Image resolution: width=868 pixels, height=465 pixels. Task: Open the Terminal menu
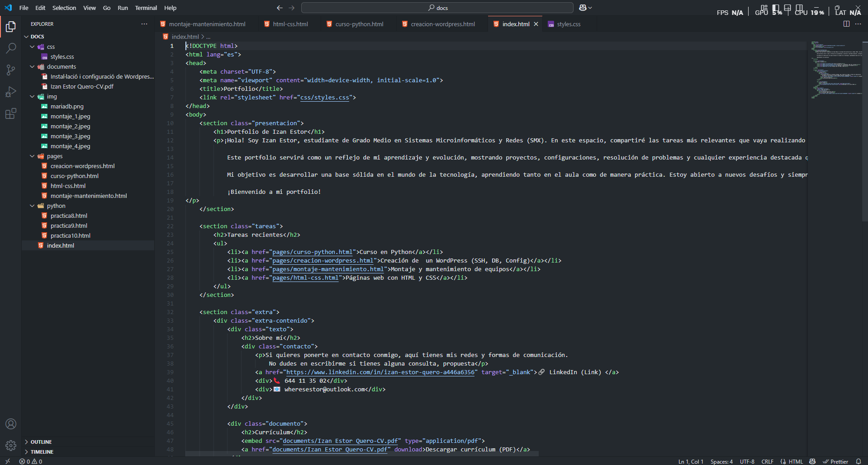coord(146,8)
